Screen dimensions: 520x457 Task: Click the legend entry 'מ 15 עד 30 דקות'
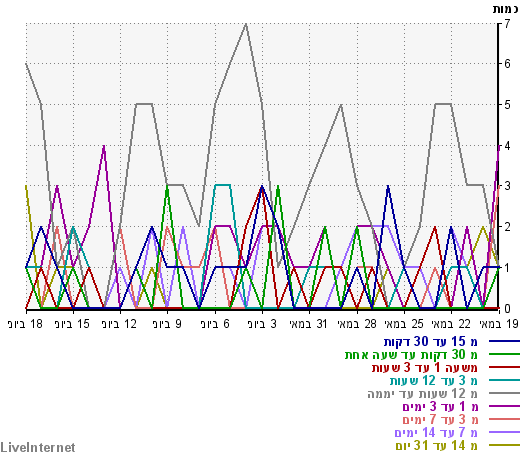(x=431, y=342)
